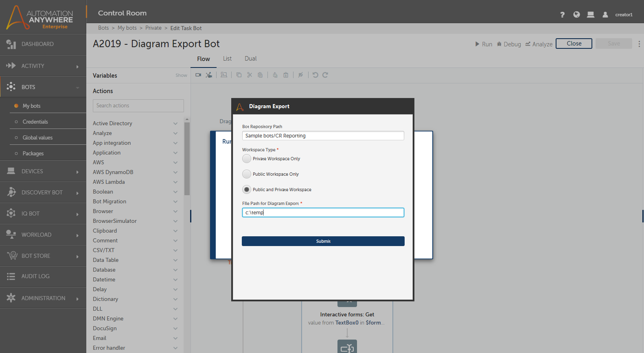This screenshot has height=353, width=644.
Task: Click the globe language icon
Action: (576, 15)
